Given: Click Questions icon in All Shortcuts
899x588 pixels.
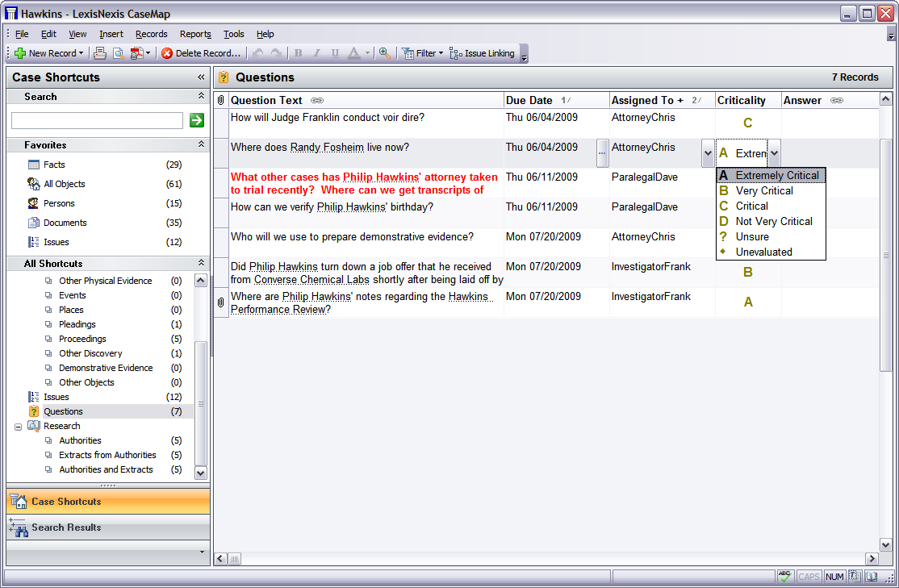Looking at the screenshot, I should [34, 411].
